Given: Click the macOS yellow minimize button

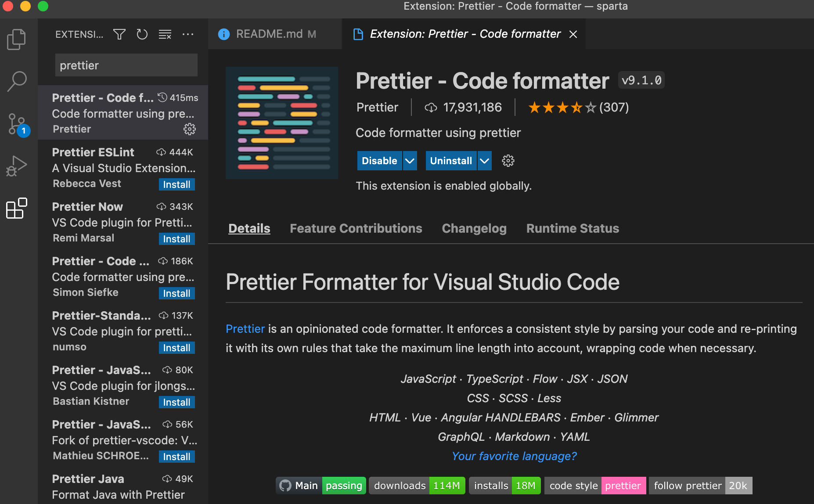Looking at the screenshot, I should 25,6.
